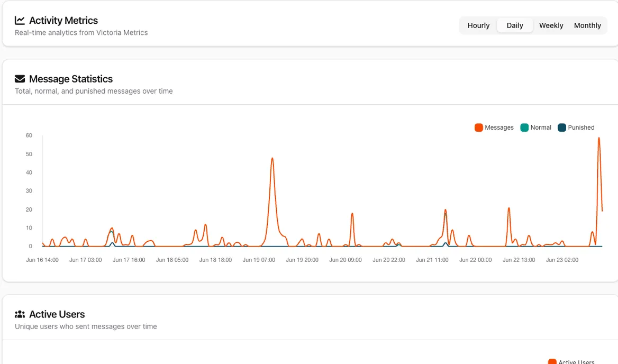Click "Real-time analytics from Victoria Metrics" text

pos(81,33)
